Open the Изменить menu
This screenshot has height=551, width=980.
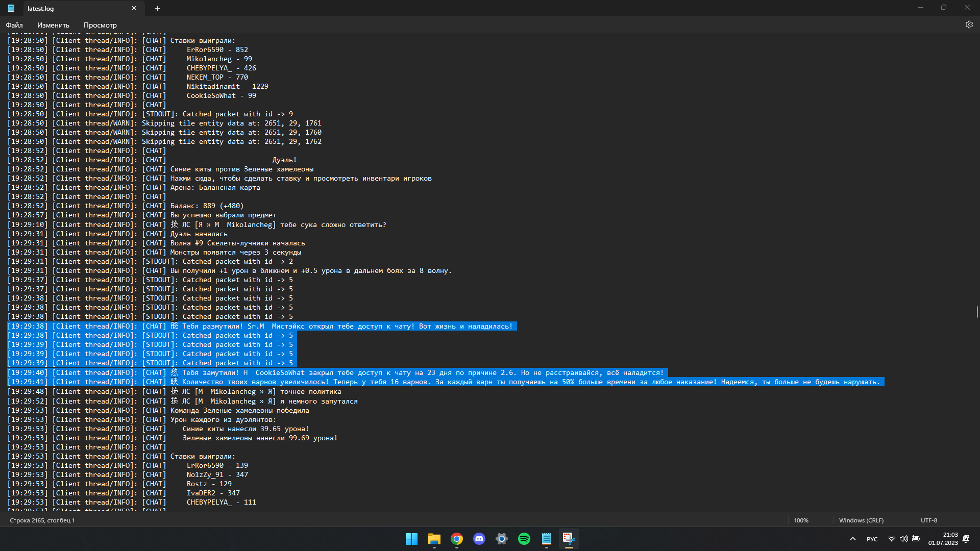coord(53,25)
